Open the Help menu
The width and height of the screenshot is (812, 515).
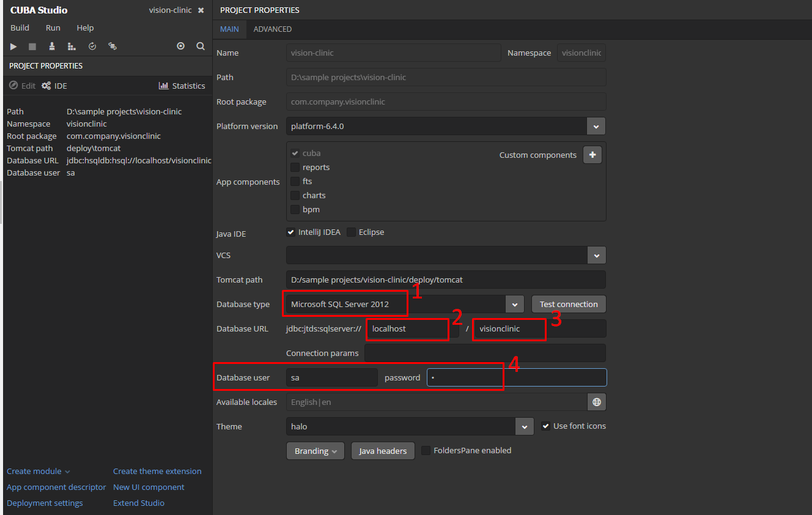tap(85, 28)
